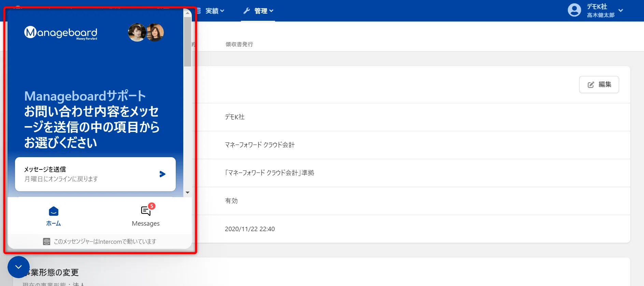Switch to the 領収書発行 tab
Screen dimensions: 644x286
point(239,44)
